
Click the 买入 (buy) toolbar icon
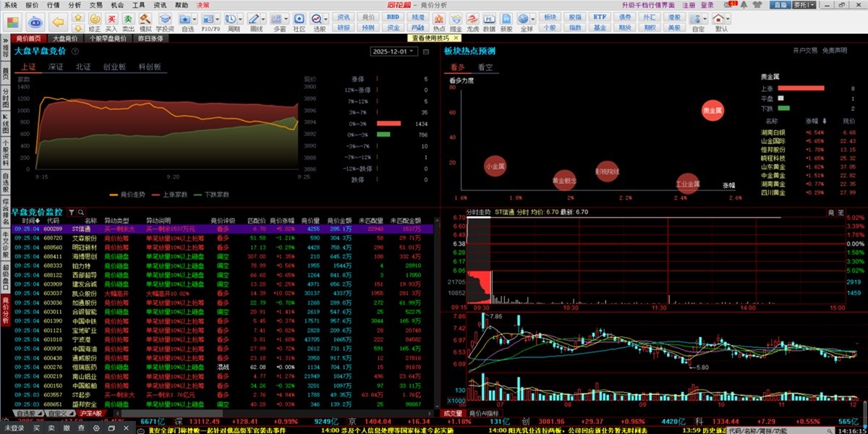[x=111, y=20]
